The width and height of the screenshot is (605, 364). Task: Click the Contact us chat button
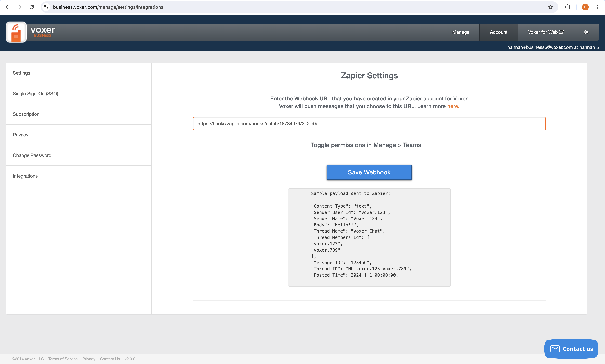[x=571, y=348]
